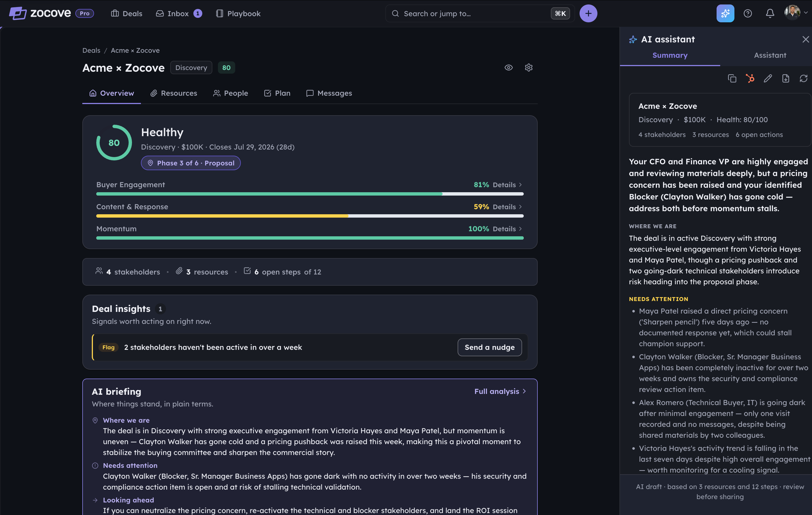Image resolution: width=812 pixels, height=515 pixels.
Task: Open notifications bell icon
Action: tap(770, 13)
